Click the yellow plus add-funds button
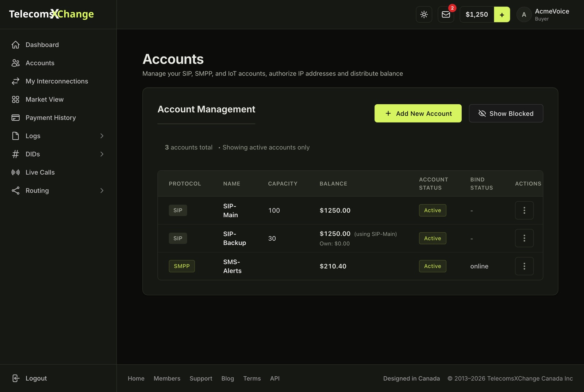This screenshot has height=392, width=584. [x=502, y=15]
